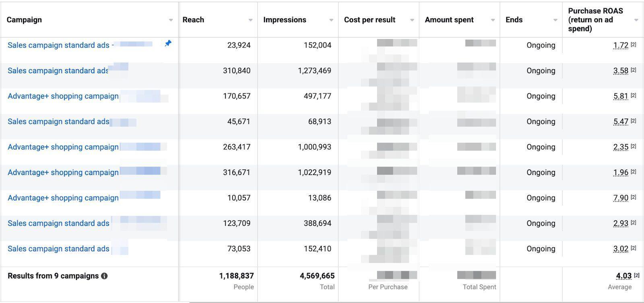The height and width of the screenshot is (303, 644).
Task: Click the 1,273,469 impressions cell
Action: (314, 71)
